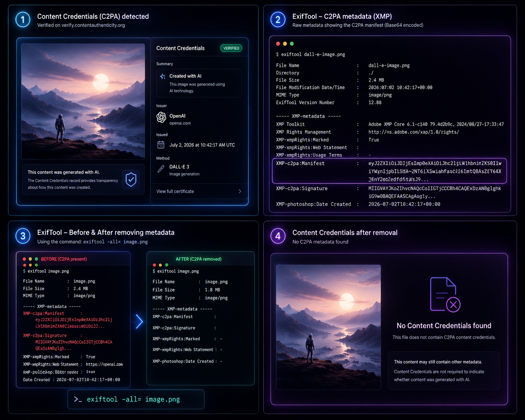Click the "1.8 MB" file size in the AFTER terminal
Screen dimensions: 525x420
coord(212,290)
